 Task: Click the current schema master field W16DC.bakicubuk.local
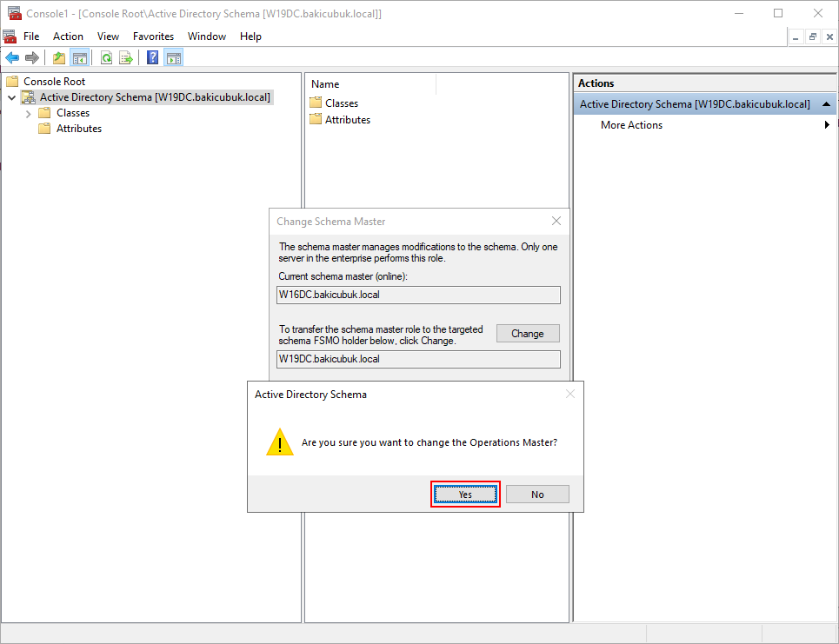[418, 295]
